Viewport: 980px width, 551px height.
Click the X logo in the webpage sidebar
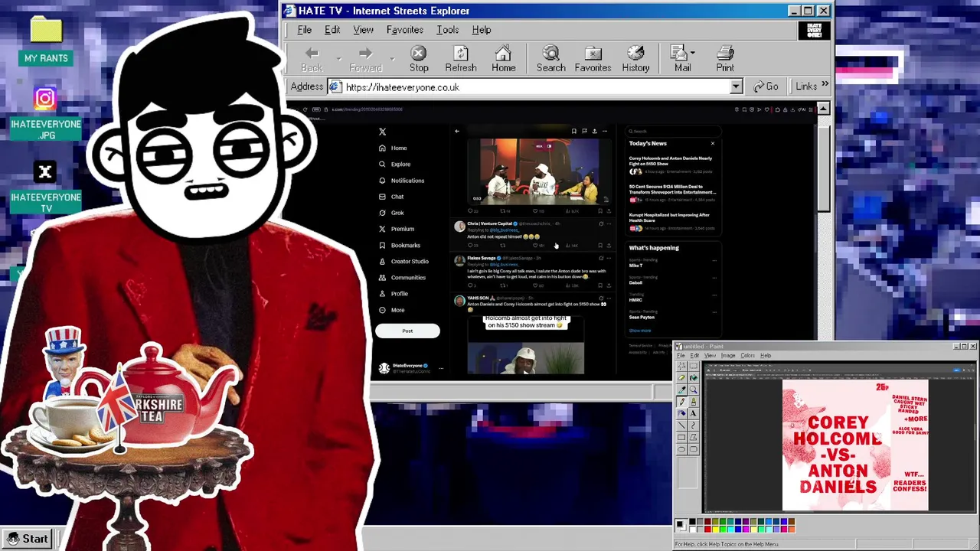pos(382,132)
